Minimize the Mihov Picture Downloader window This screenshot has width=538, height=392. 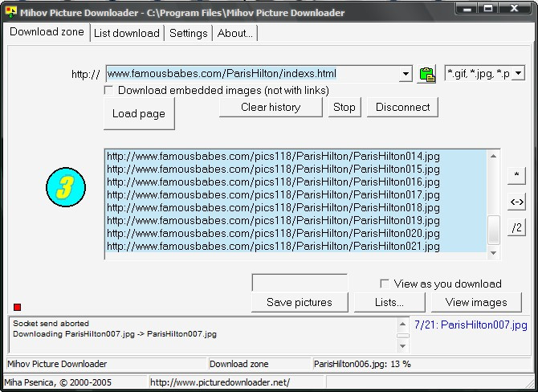tap(467, 8)
